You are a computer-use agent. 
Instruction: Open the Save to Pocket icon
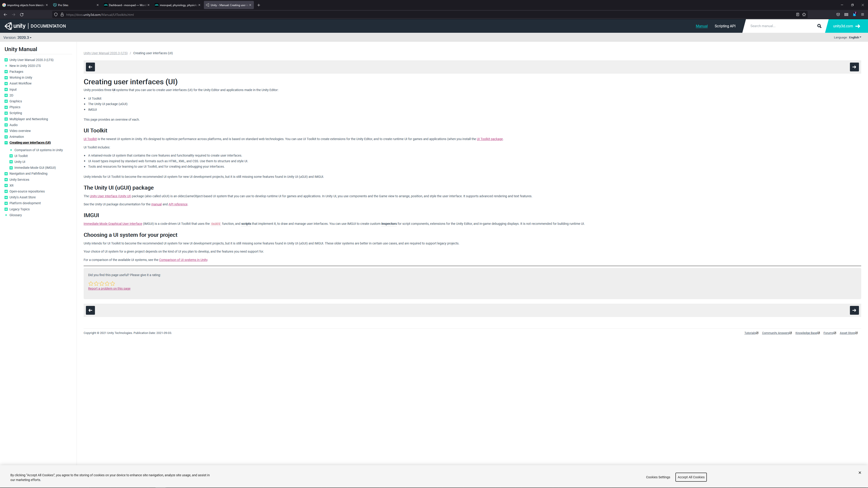[838, 14]
